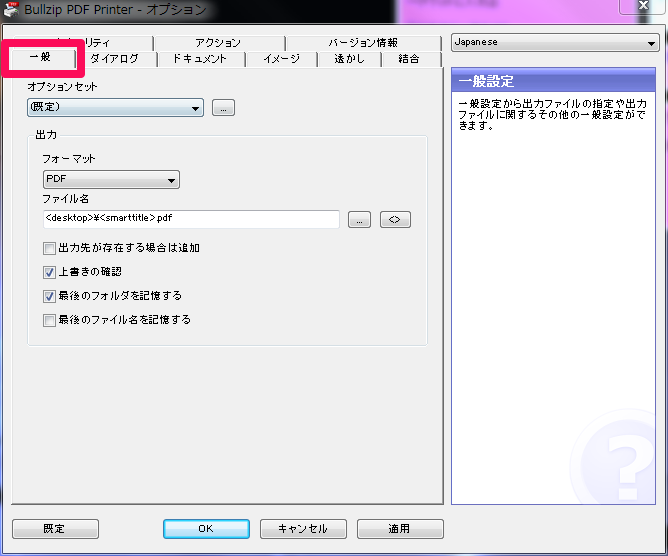Click the Bullzip printer icon in title bar
668x556 pixels.
point(12,9)
